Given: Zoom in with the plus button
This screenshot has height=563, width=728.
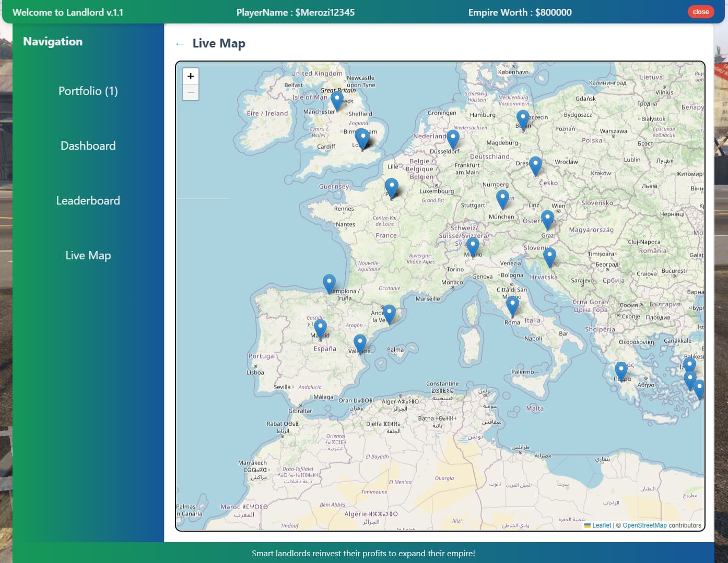Looking at the screenshot, I should 191,76.
